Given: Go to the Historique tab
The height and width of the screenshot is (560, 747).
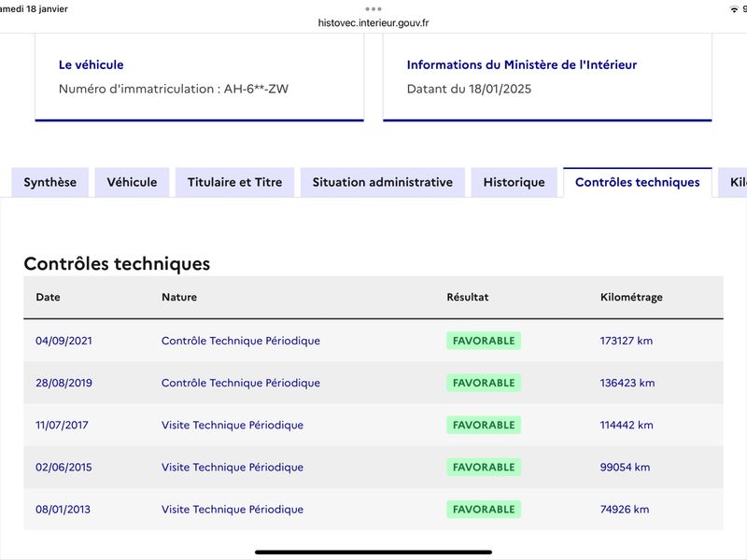Looking at the screenshot, I should (514, 182).
